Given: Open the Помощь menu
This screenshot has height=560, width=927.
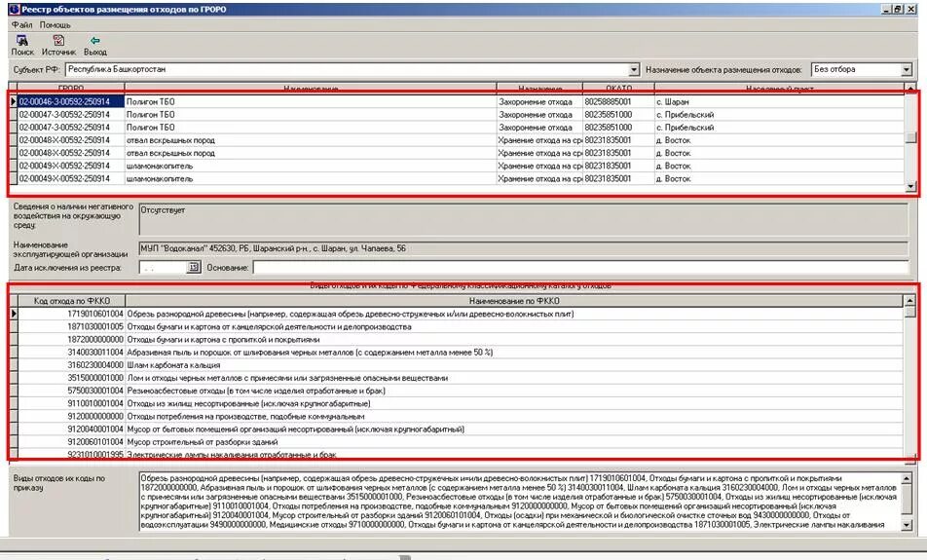Looking at the screenshot, I should [x=55, y=25].
